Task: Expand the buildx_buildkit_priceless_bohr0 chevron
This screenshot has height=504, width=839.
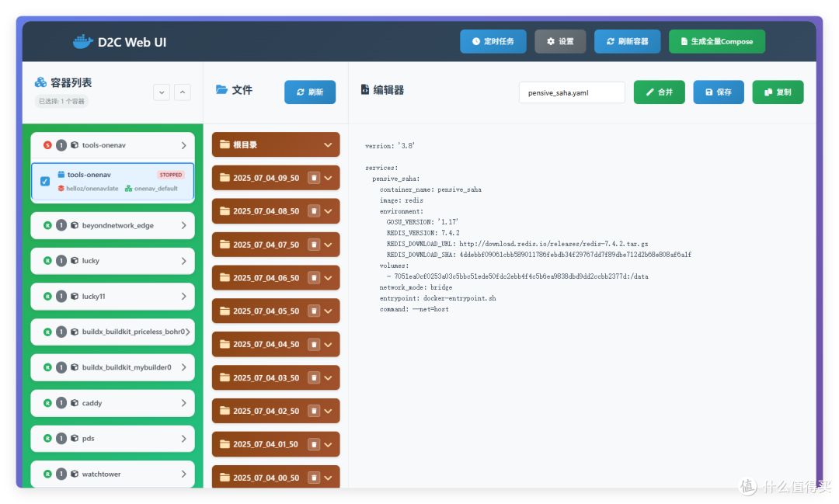Action: (x=187, y=332)
